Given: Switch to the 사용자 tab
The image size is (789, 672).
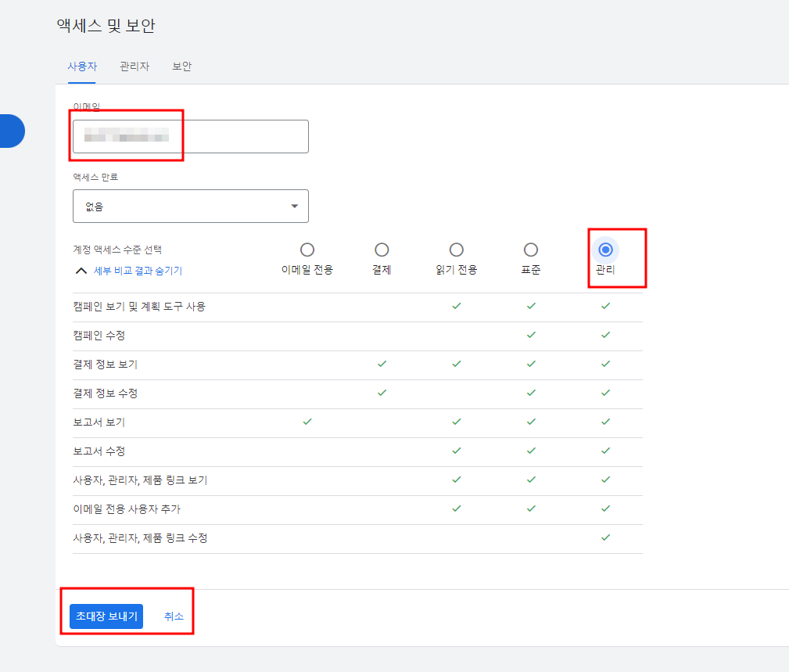Looking at the screenshot, I should [x=82, y=66].
